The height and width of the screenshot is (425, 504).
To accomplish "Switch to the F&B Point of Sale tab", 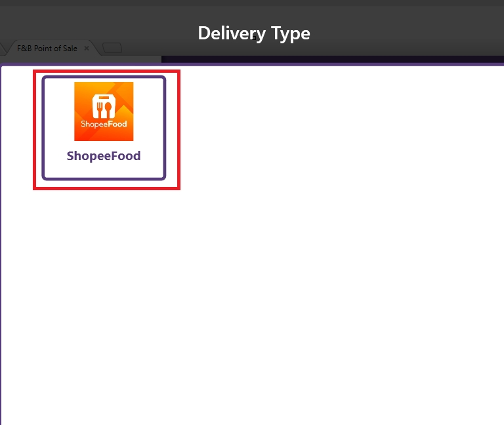I will pos(47,49).
